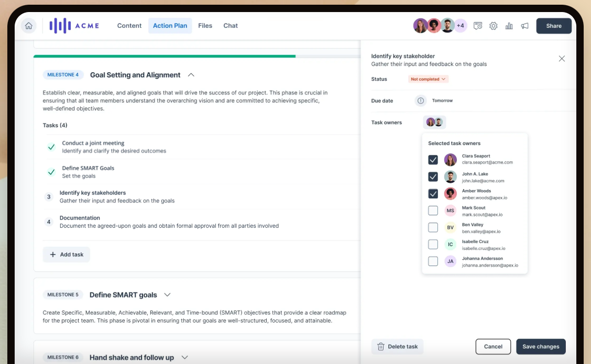Click Clara Seaport's avatar in owners list

pos(450,160)
